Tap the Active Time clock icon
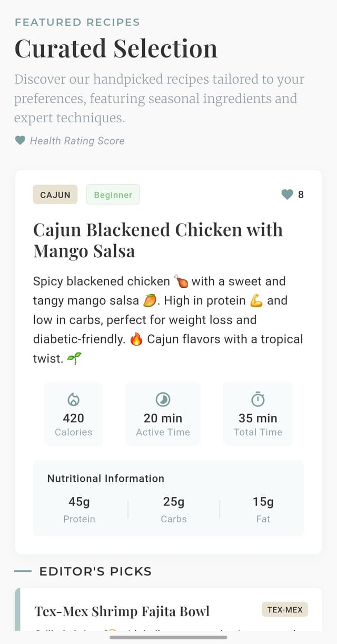The height and width of the screenshot is (644, 337). 163,399
